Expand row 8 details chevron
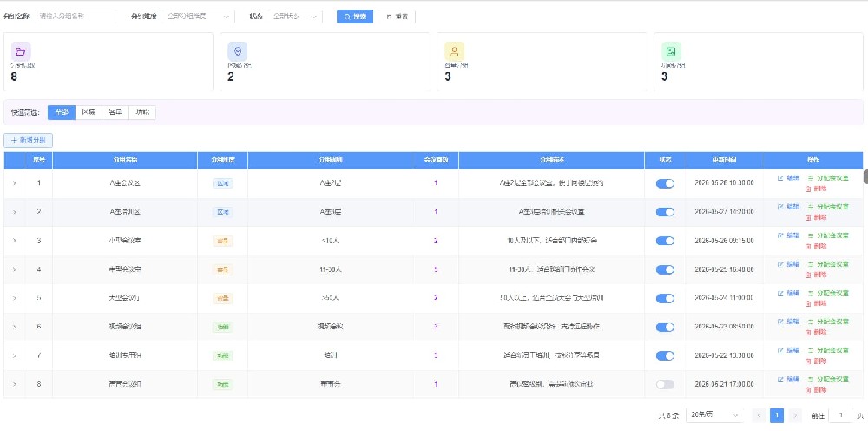This screenshot has height=431, width=868. click(15, 384)
